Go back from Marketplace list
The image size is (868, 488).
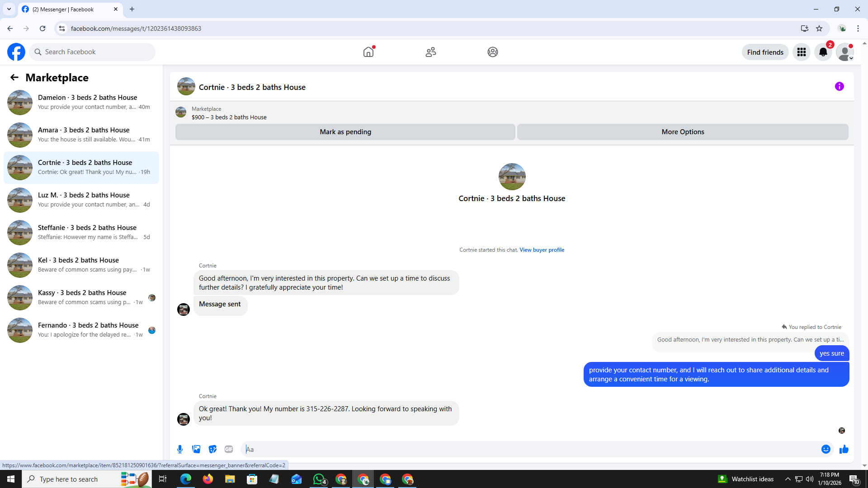tap(14, 77)
